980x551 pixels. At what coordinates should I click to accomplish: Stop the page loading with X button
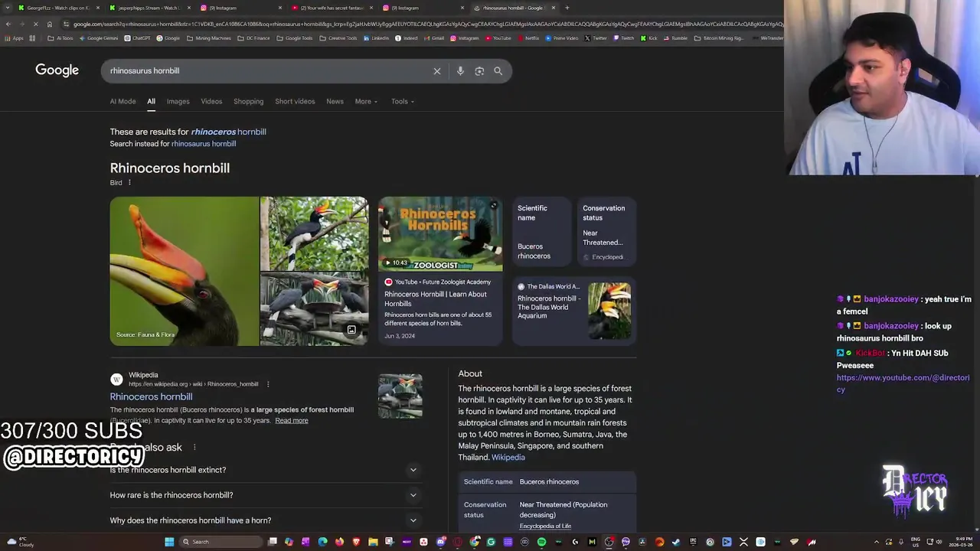[x=35, y=24]
